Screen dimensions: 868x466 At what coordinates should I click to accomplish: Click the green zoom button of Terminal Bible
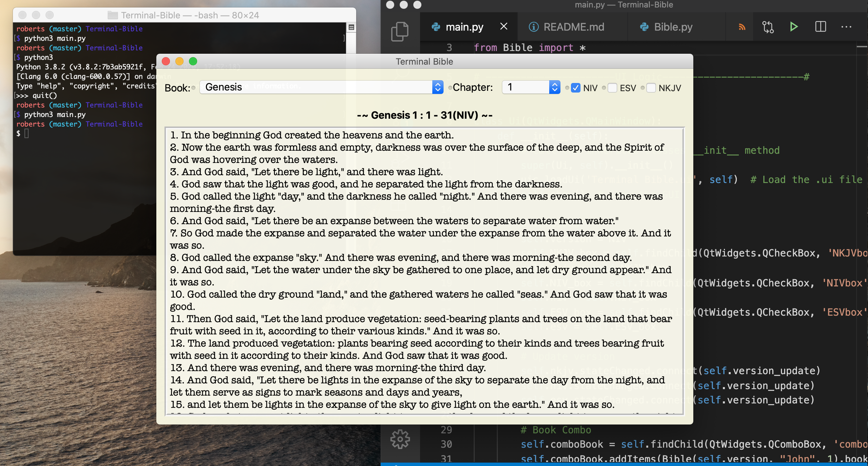coord(193,61)
